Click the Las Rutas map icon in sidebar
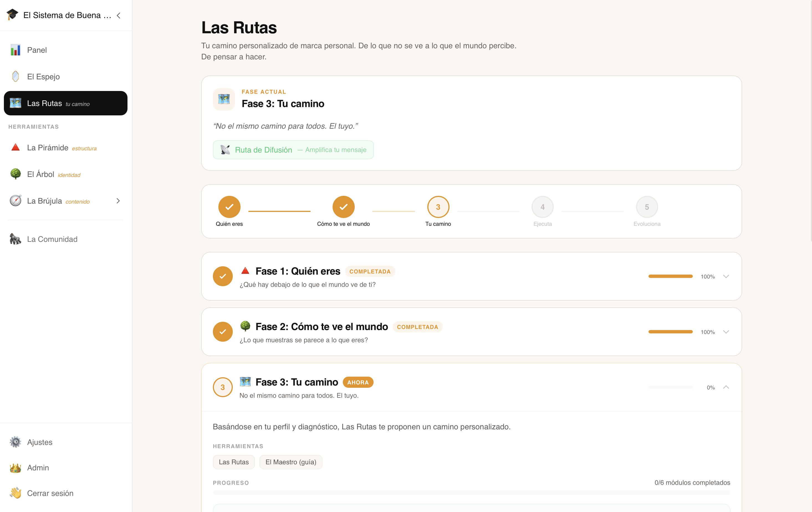Viewport: 812px width, 512px height. (x=16, y=103)
